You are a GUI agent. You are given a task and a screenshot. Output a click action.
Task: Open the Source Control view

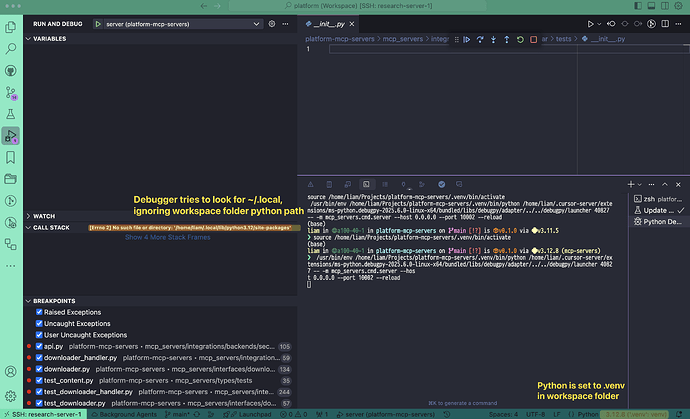11,92
